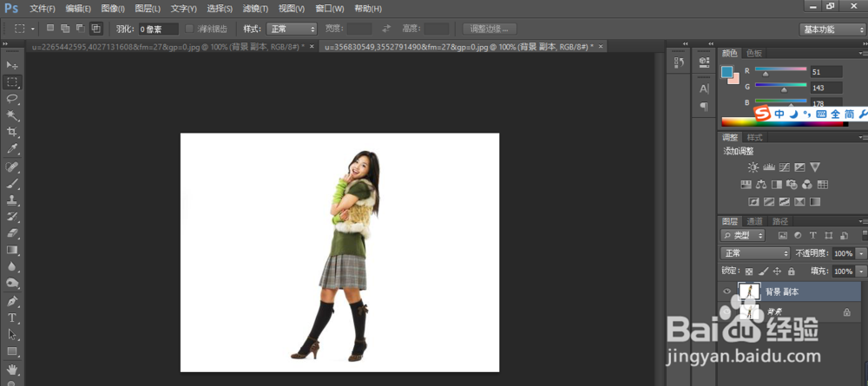Close the u=356830549 document tab
This screenshot has height=386, width=868.
pos(600,47)
